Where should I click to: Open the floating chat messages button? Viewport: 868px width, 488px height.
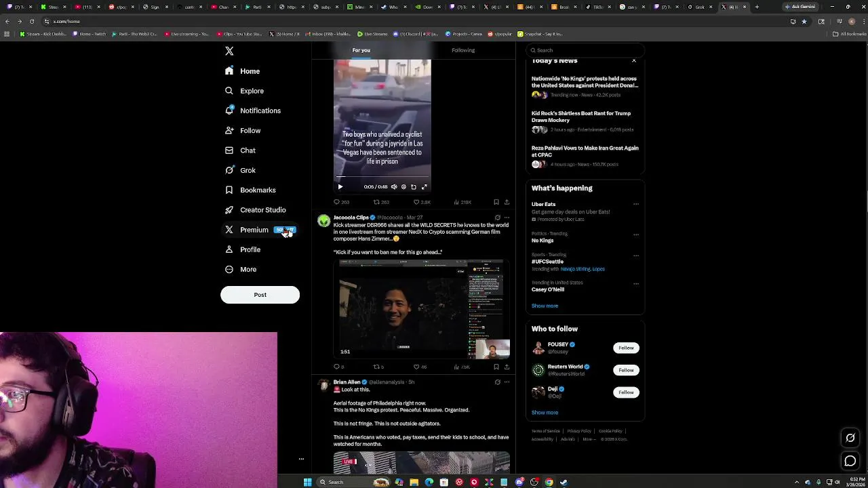pos(850,462)
